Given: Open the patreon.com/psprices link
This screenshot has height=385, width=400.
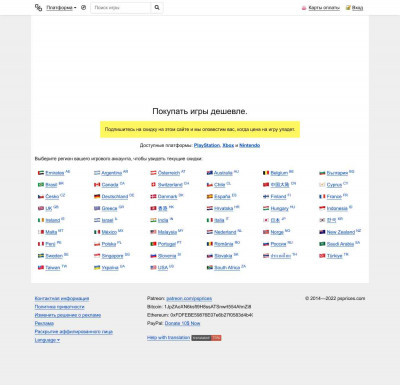Looking at the screenshot, I should (189, 298).
